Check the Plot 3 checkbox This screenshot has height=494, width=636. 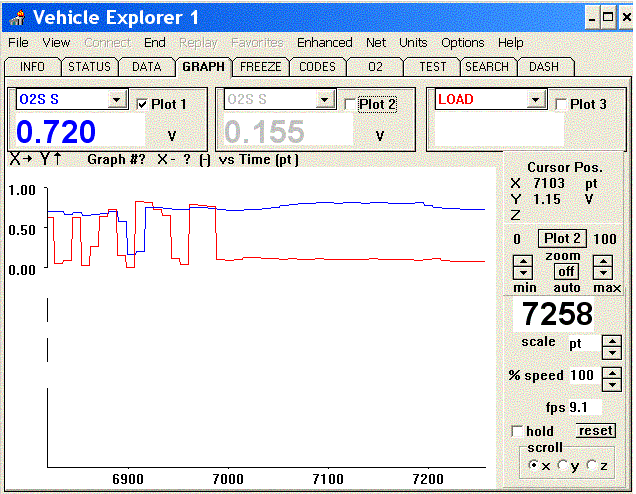(561, 104)
